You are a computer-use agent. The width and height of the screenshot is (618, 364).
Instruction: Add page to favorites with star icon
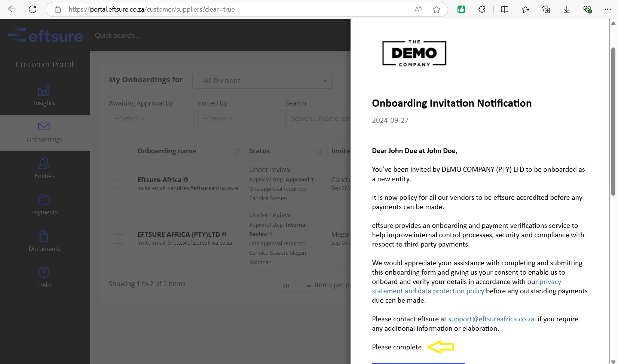pos(436,9)
